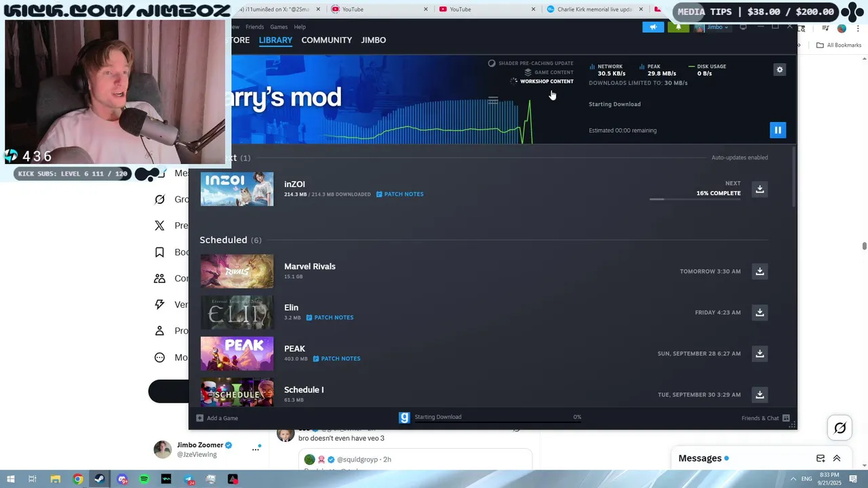Click the floating Grok button on X
The image size is (868, 488).
coord(840,428)
